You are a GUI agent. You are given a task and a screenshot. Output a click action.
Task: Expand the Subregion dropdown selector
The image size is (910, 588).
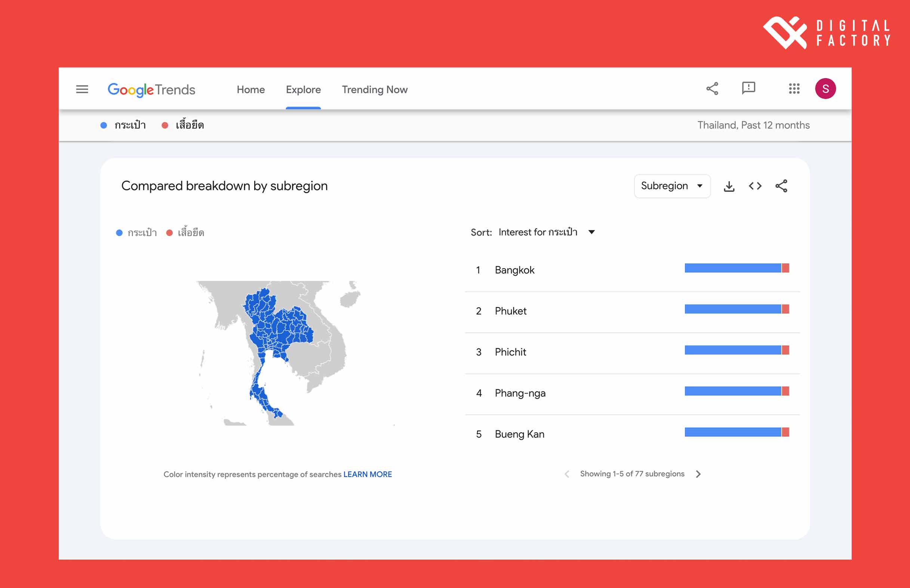coord(672,186)
